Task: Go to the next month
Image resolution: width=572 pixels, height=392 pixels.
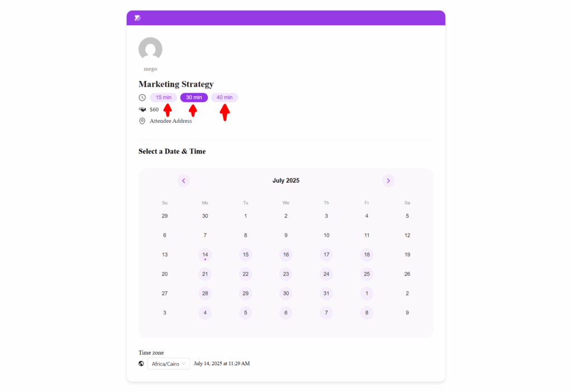Action: (x=388, y=181)
